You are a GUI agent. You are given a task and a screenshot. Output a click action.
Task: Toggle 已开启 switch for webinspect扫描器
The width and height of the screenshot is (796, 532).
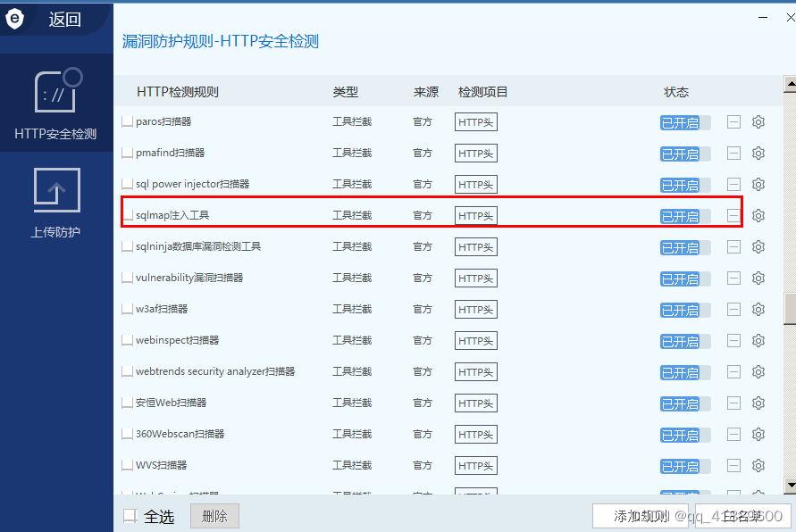(685, 342)
